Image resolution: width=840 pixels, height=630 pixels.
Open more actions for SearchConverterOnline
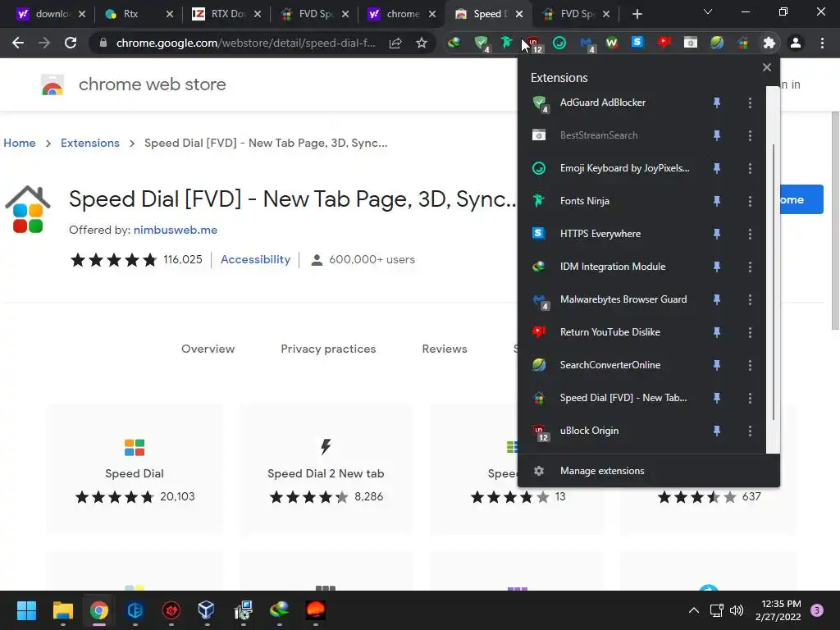(750, 365)
